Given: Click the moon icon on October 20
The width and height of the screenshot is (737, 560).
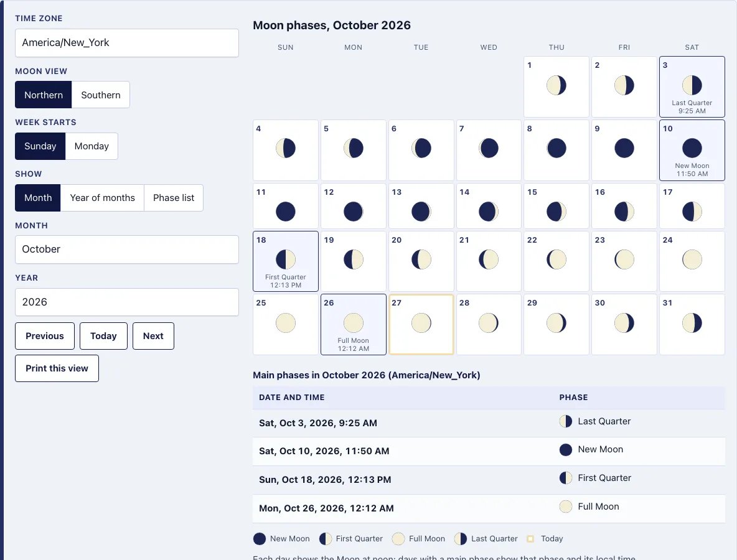Looking at the screenshot, I should pos(421,260).
